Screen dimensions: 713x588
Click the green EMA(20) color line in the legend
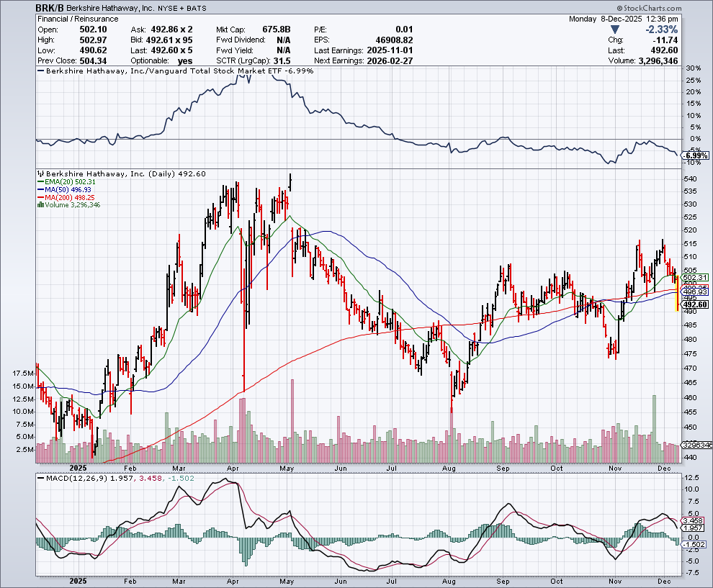40,182
